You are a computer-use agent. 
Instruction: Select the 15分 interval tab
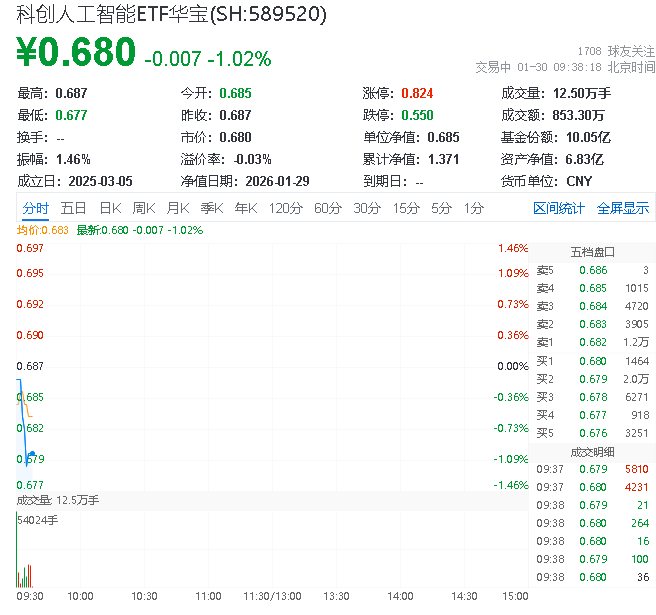click(x=406, y=208)
